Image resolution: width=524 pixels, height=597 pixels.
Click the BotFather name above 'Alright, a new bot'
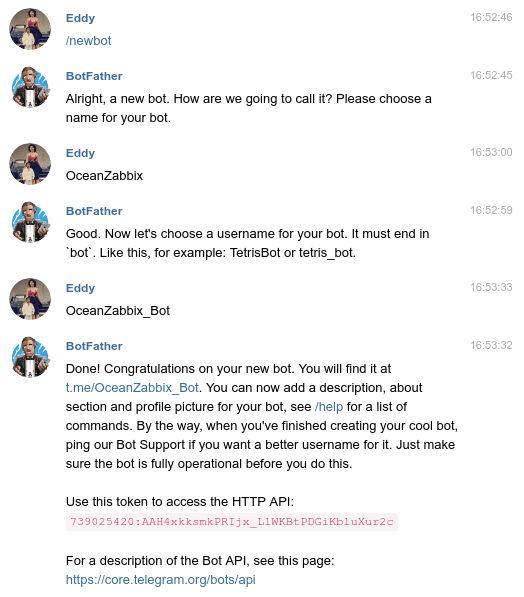(x=94, y=76)
